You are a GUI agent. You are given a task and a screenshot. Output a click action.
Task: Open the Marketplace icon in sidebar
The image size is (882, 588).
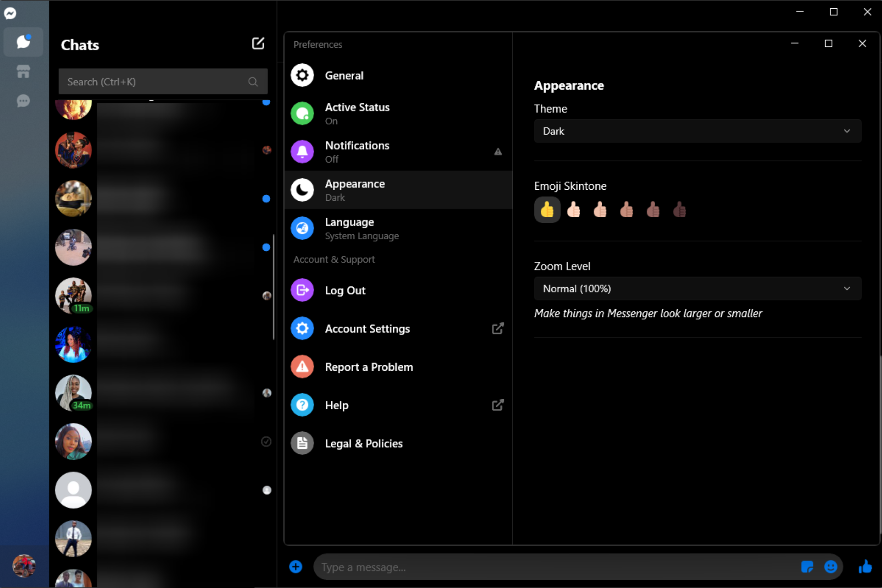tap(23, 71)
